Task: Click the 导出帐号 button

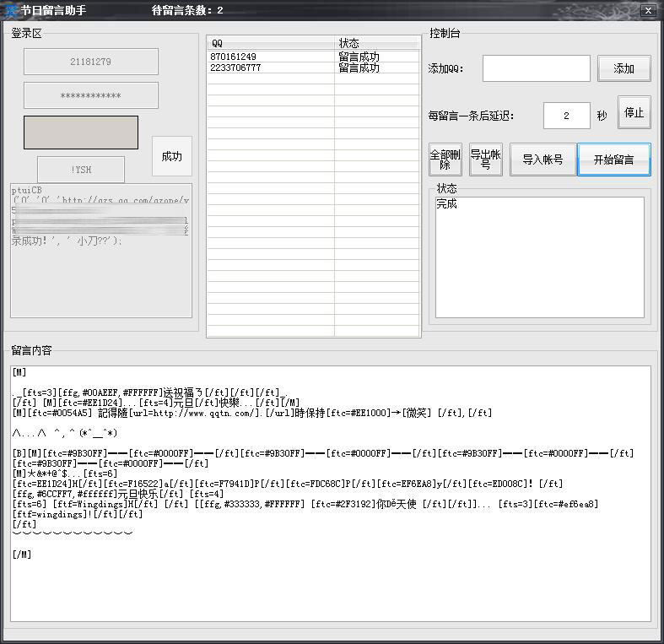Action: coord(485,160)
